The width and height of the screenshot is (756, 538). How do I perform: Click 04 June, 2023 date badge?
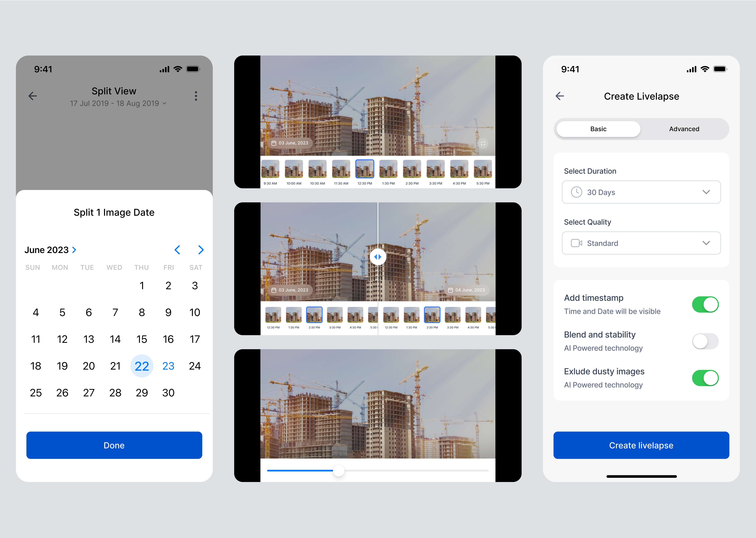pyautogui.click(x=467, y=290)
